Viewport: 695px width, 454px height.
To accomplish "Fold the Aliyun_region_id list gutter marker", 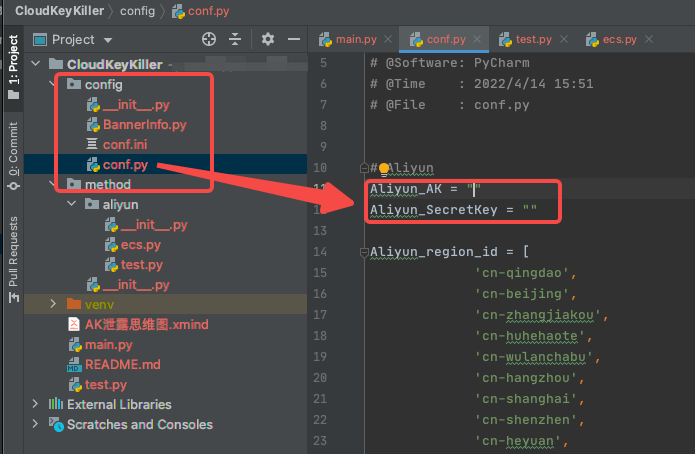I will (x=364, y=252).
